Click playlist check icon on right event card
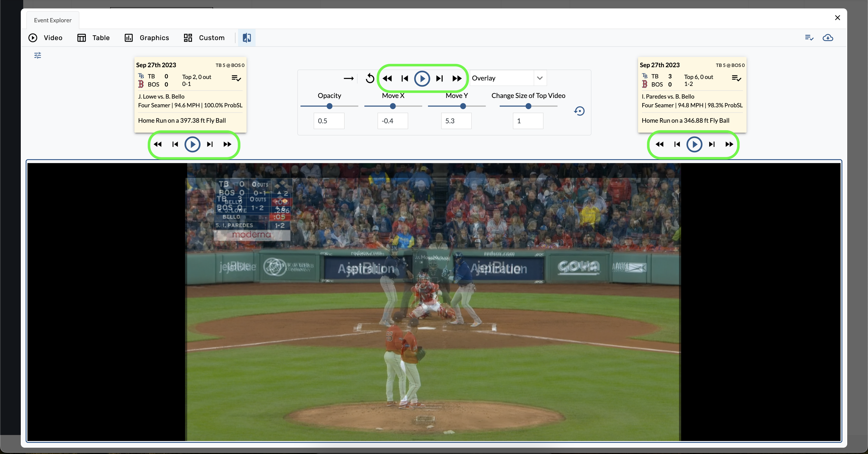The image size is (868, 454). coord(736,78)
